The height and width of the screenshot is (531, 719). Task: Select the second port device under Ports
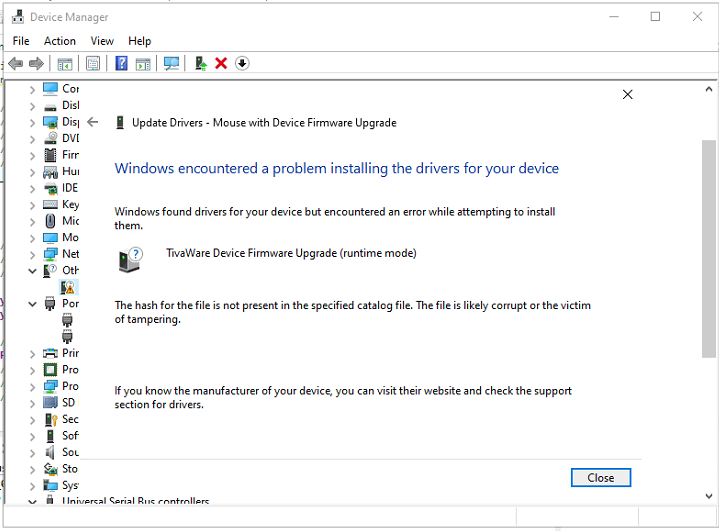click(x=67, y=337)
